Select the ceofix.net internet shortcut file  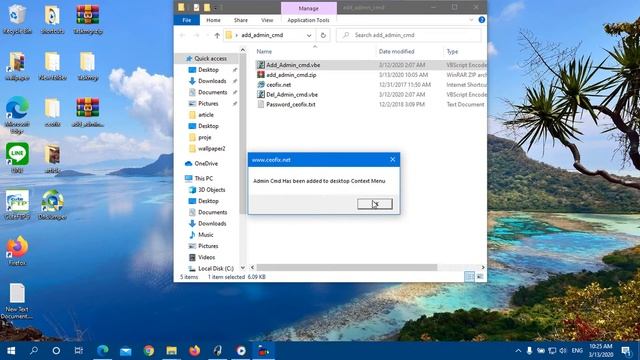(x=278, y=84)
